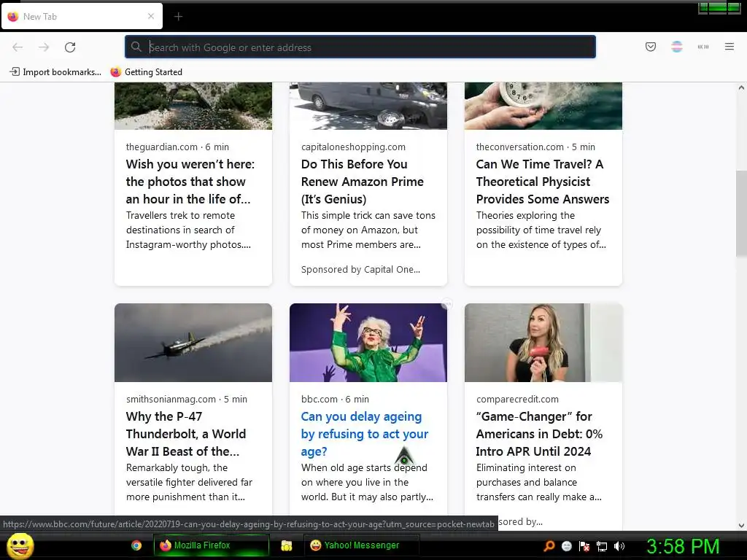Screen dimensions: 747x560
Task: Click 'This simple trick can save tons' description
Action: point(368,230)
